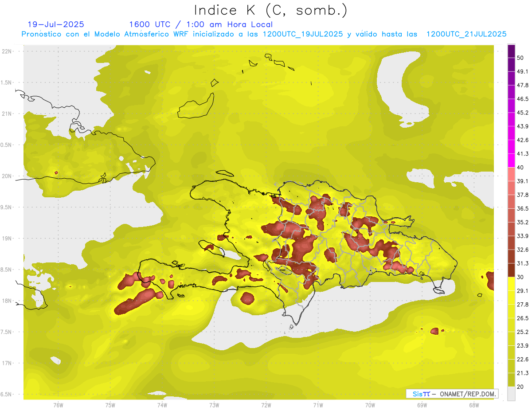
Task: Click the '49.1' value on the color scale
Action: [523, 71]
